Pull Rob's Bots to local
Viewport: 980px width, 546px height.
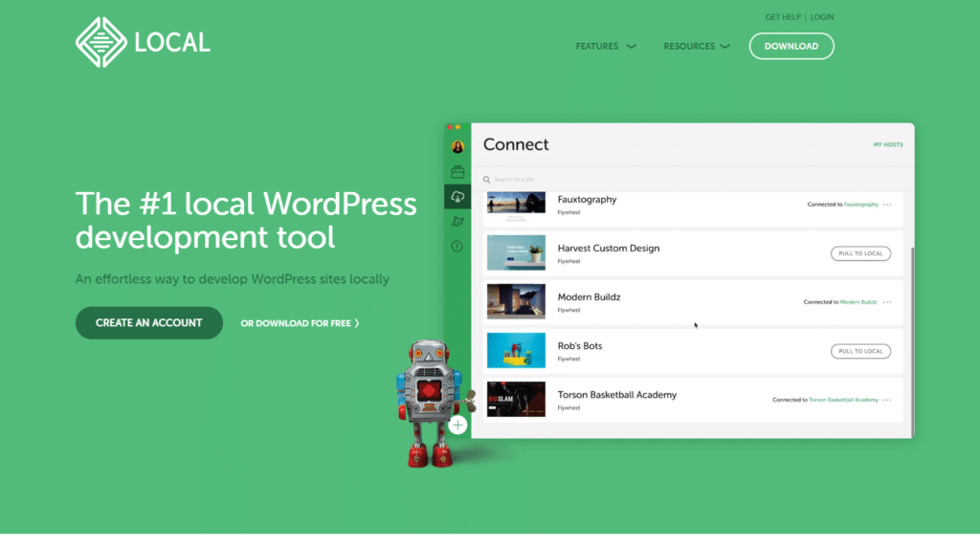(x=860, y=351)
